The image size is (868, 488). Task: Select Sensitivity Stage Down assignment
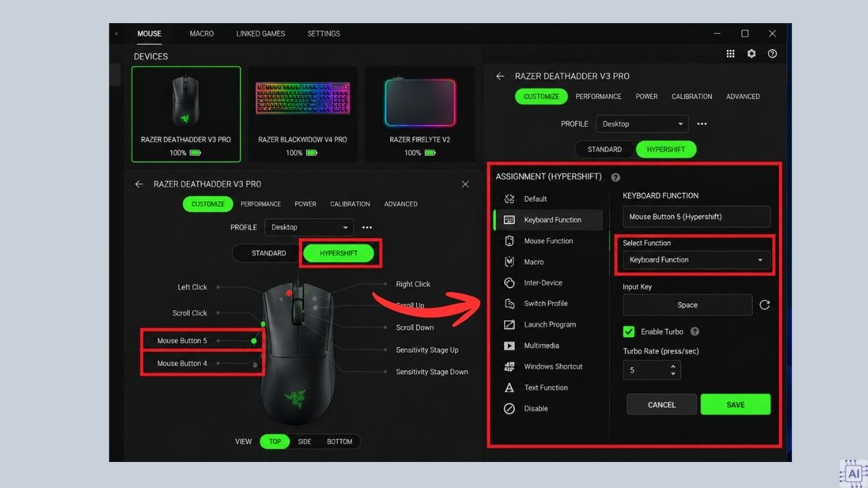(x=432, y=372)
